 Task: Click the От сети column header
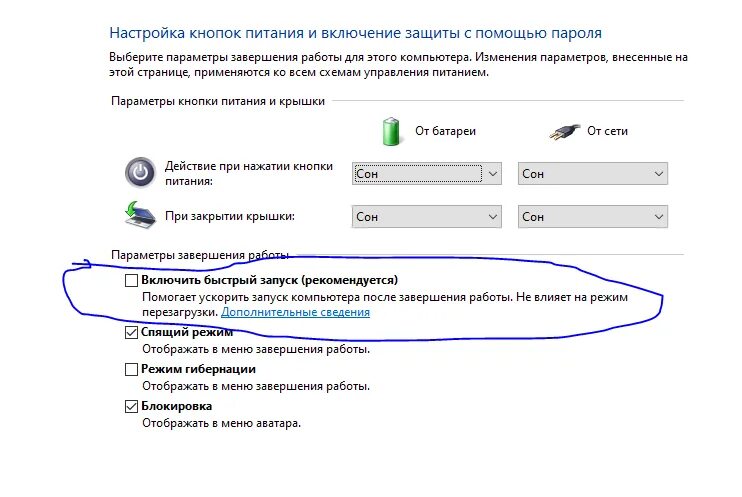click(x=607, y=131)
